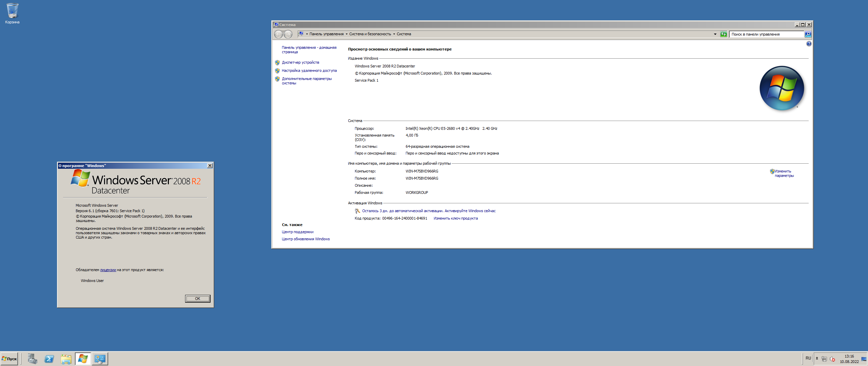The width and height of the screenshot is (868, 366).
Task: Open Центр поддержки link
Action: pos(297,232)
